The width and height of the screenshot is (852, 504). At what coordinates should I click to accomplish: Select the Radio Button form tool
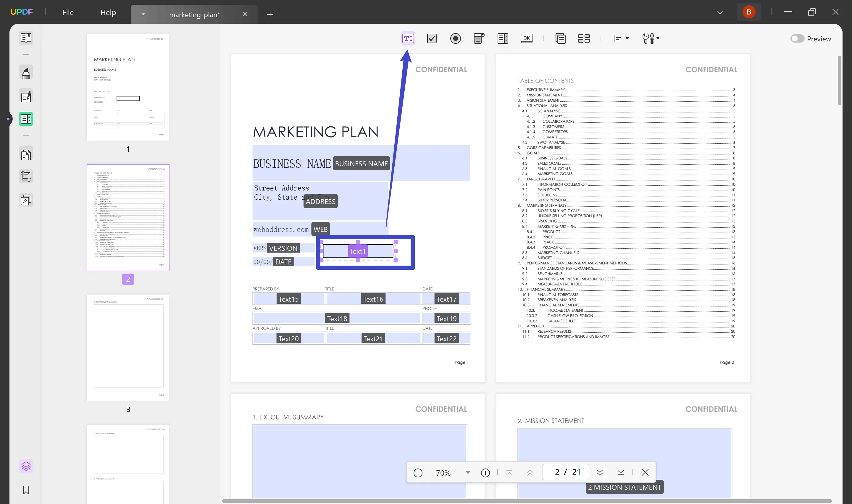pos(455,38)
